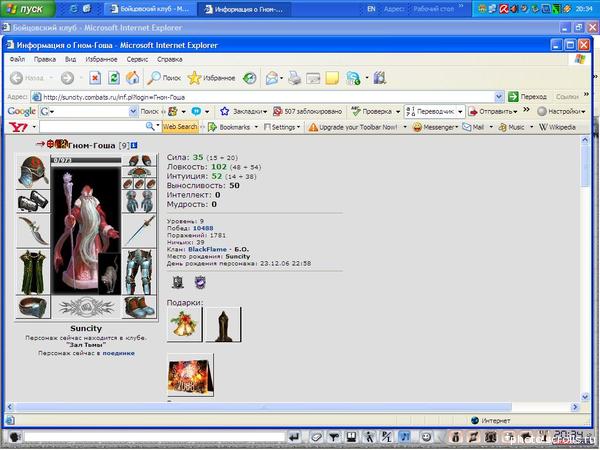Viewport: 600px width, 450px height.
Task: Click the dark statue gift
Action: (223, 324)
